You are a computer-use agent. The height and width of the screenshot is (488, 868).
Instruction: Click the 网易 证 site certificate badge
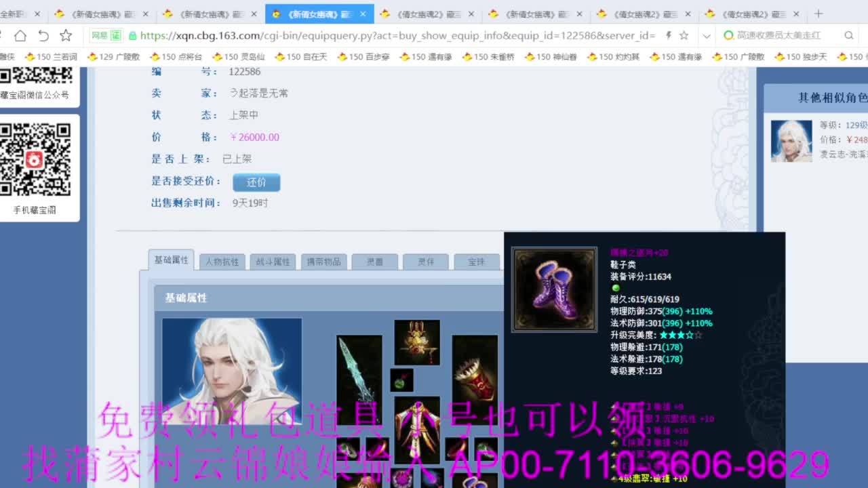pyautogui.click(x=106, y=35)
